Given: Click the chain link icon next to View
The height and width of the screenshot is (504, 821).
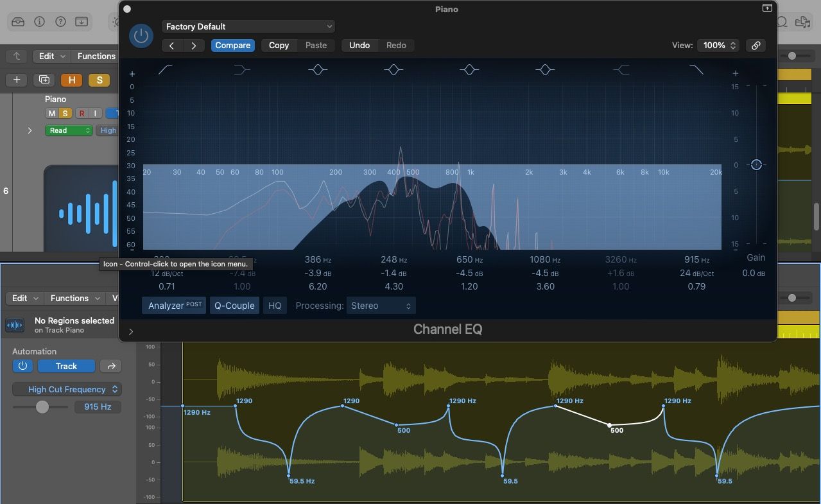Looking at the screenshot, I should coord(756,46).
